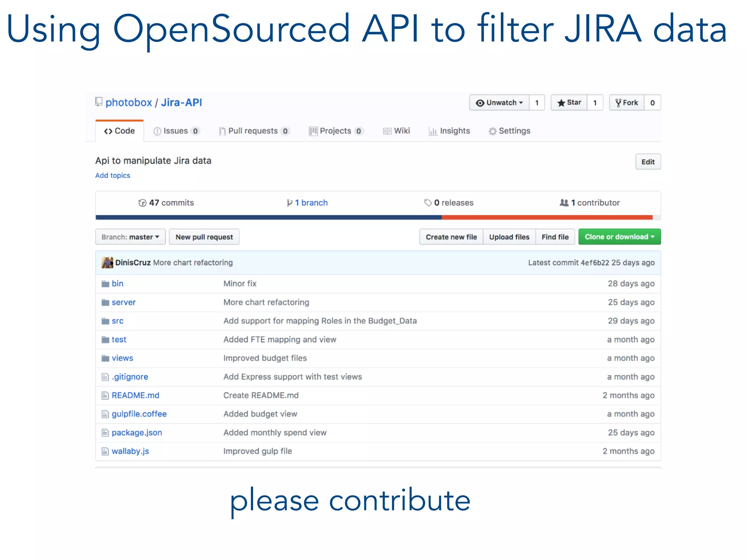Click the red portion of language bar
The image size is (747, 560).
tap(547, 217)
